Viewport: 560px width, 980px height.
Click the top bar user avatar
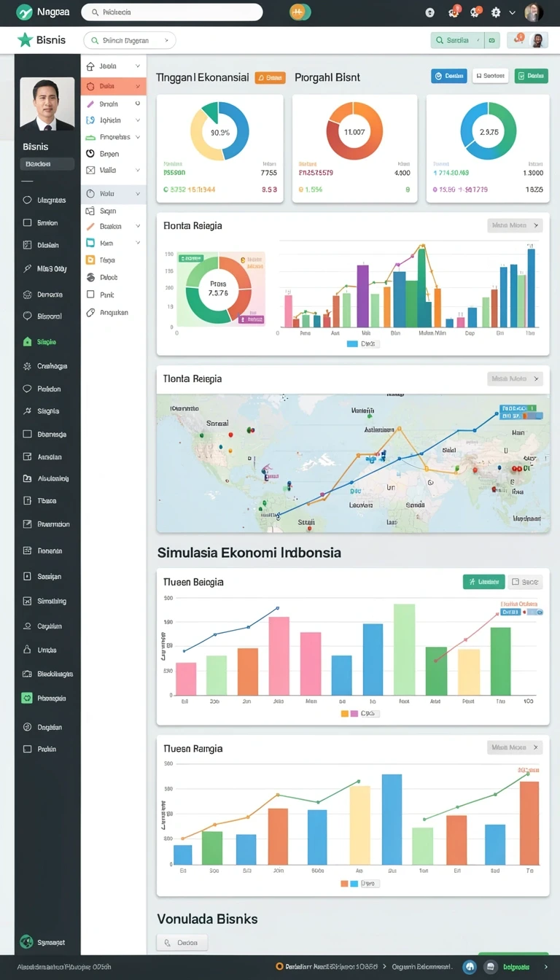pos(534,12)
